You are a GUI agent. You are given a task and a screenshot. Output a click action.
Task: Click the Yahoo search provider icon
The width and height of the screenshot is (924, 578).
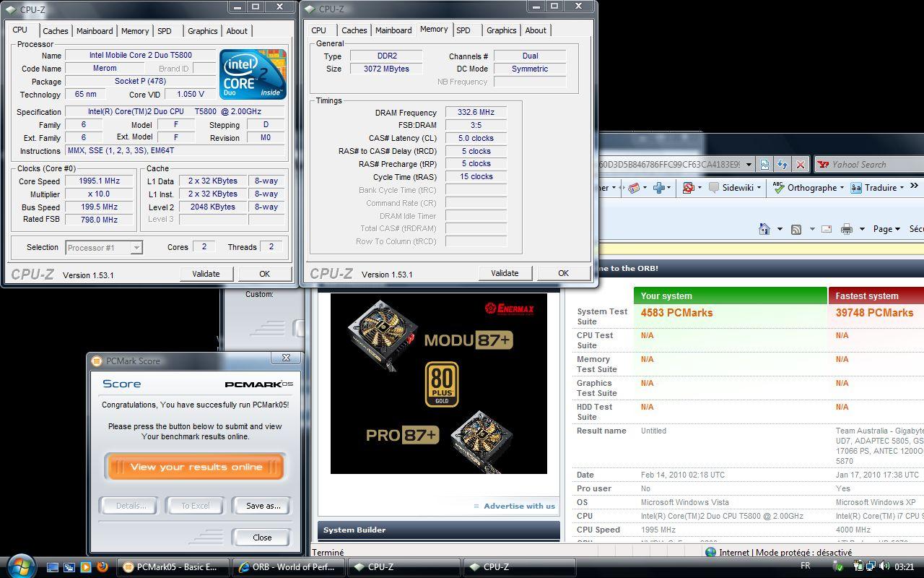824,165
